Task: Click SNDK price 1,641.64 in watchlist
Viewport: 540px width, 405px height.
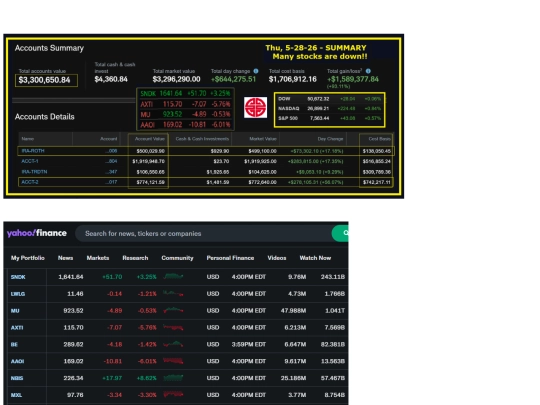Action: click(x=71, y=277)
